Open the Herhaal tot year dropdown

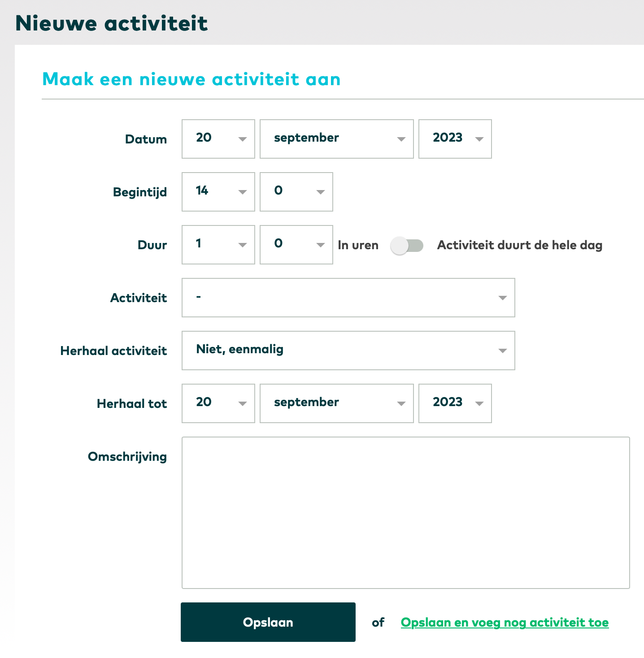tap(455, 403)
